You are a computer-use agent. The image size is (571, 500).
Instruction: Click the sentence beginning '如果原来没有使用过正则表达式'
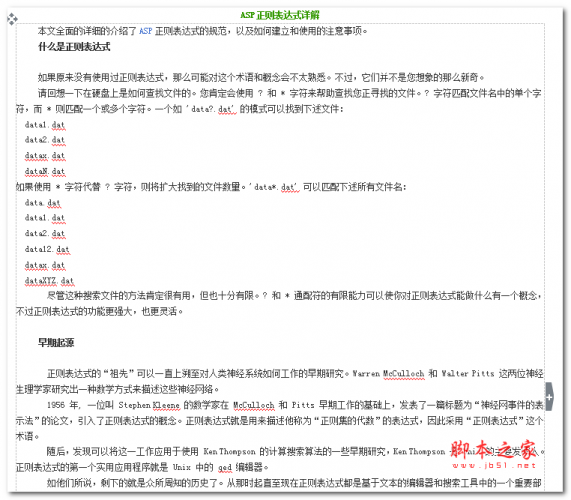point(261,78)
